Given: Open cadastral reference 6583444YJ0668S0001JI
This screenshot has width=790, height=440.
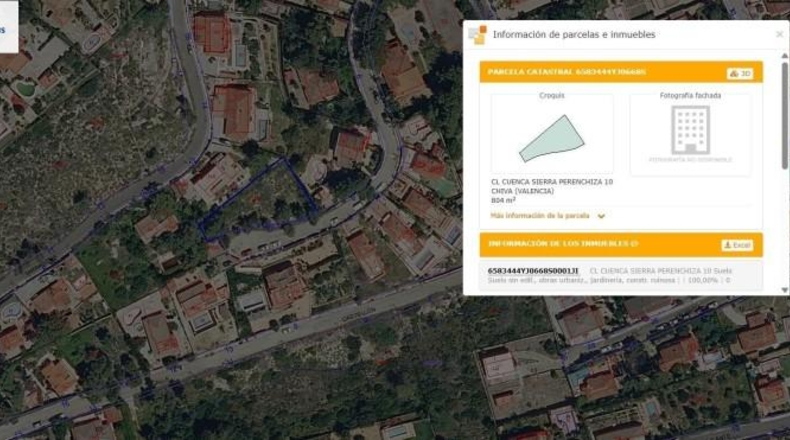Looking at the screenshot, I should [533, 271].
